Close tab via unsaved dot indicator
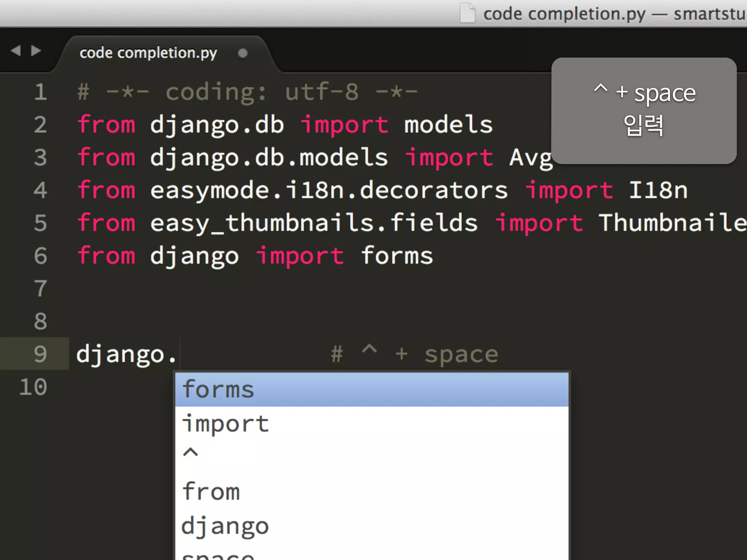This screenshot has height=560, width=747. tap(243, 53)
